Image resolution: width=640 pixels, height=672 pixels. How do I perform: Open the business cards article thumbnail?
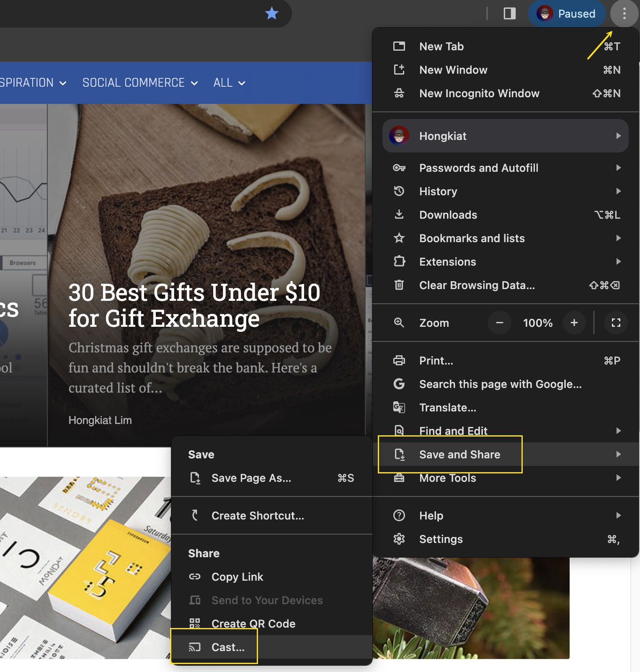click(86, 568)
